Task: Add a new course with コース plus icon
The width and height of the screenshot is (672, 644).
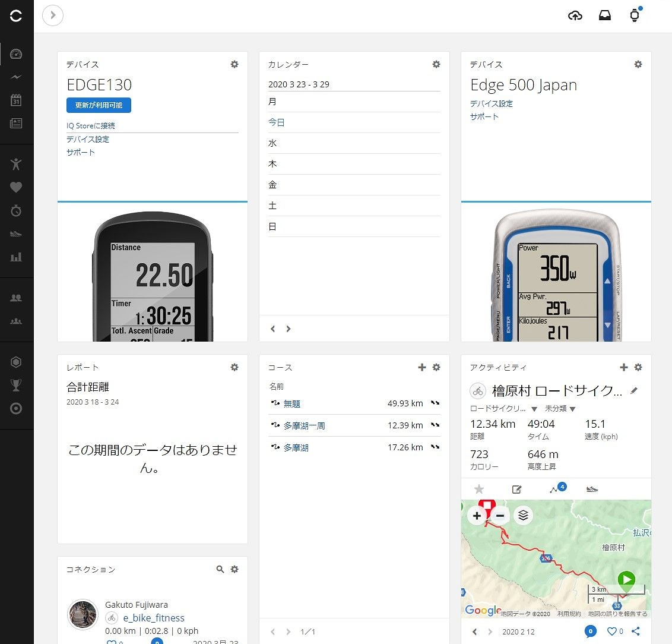Action: click(x=422, y=367)
